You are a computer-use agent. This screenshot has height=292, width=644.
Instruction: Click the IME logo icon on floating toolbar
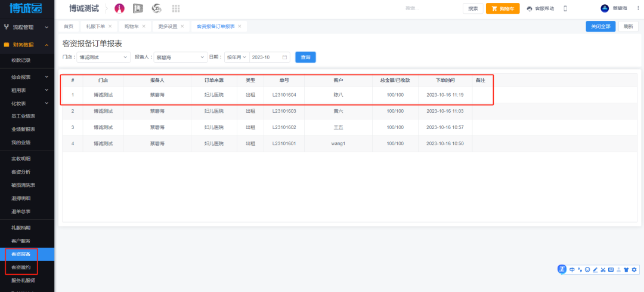click(x=562, y=269)
